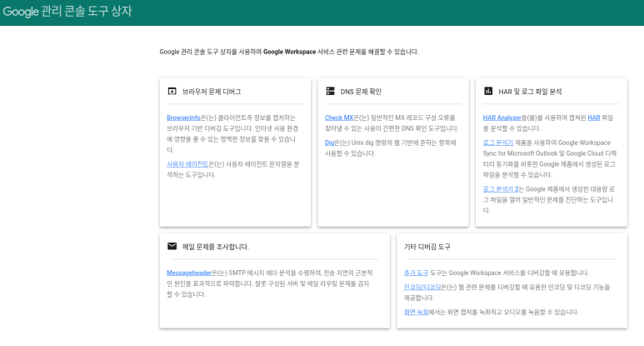Image resolution: width=644 pixels, height=346 pixels.
Task: Click the DNS server icon
Action: 330,91
